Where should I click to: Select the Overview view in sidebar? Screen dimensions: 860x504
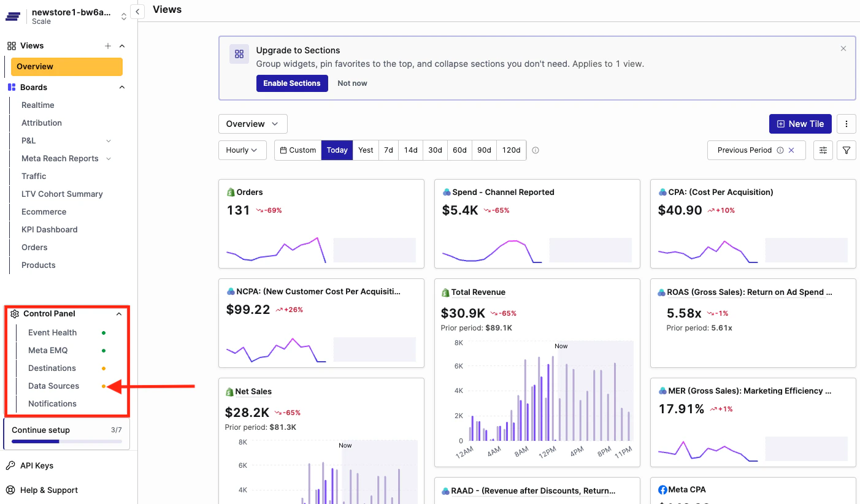pos(67,67)
